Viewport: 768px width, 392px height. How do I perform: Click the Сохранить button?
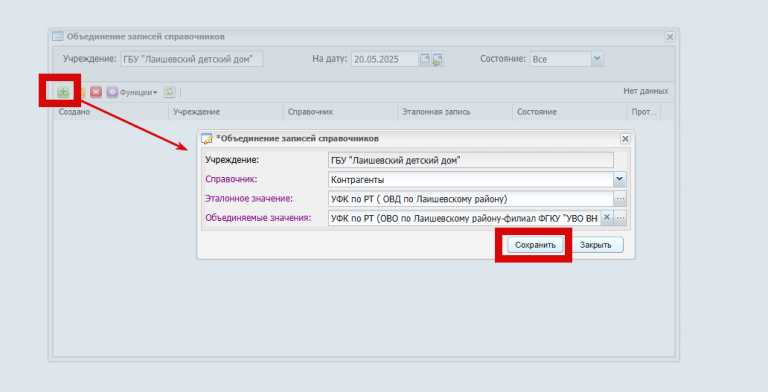coord(535,245)
